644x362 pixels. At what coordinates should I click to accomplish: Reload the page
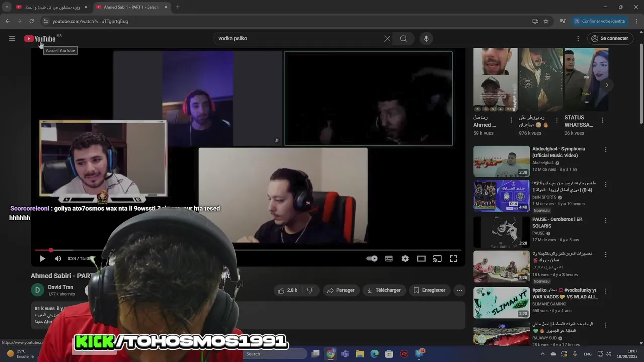31,21
